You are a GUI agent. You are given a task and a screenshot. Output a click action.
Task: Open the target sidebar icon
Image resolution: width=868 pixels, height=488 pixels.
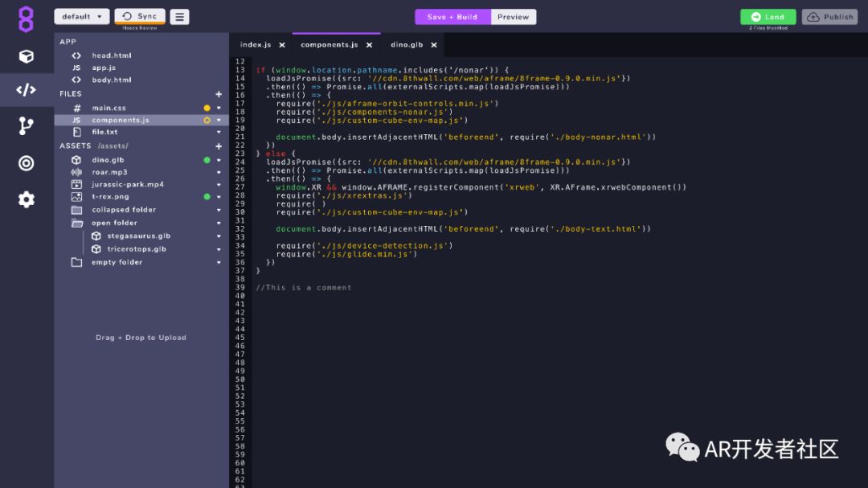(26, 163)
